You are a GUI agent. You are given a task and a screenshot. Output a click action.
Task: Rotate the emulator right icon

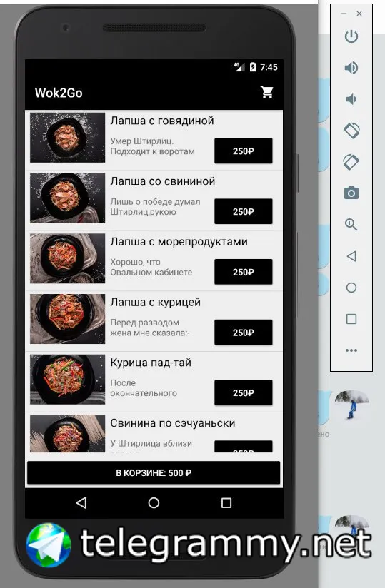(351, 162)
